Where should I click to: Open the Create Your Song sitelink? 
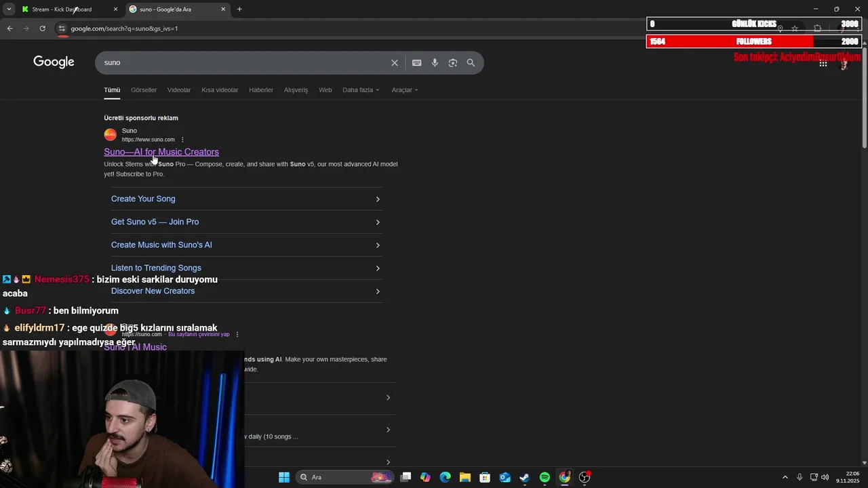pos(143,199)
